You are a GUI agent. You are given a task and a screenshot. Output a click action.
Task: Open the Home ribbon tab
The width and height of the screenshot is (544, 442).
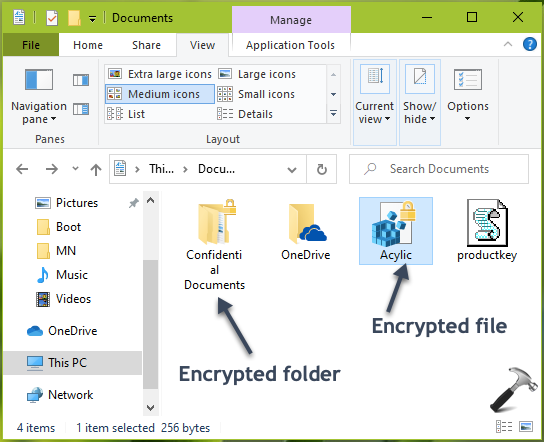point(88,45)
